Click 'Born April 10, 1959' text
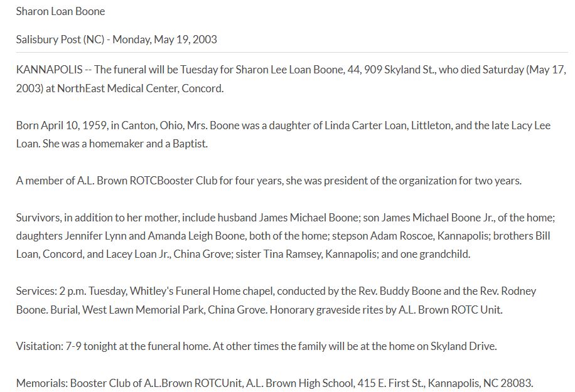Image resolution: width=575 pixels, height=392 pixels. (62, 125)
